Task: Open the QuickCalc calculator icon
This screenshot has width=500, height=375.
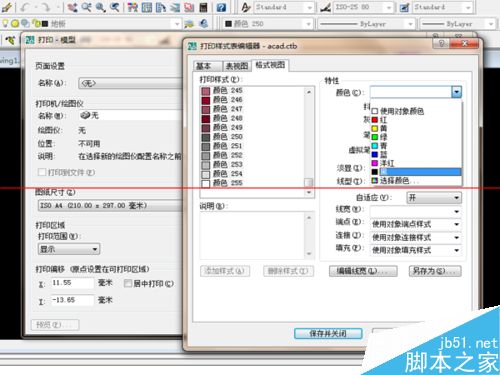Action: [203, 7]
